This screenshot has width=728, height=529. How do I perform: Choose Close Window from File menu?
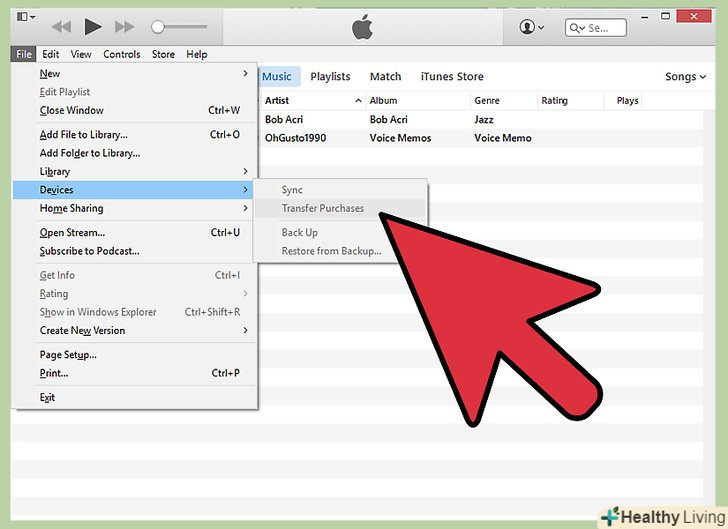[135, 111]
